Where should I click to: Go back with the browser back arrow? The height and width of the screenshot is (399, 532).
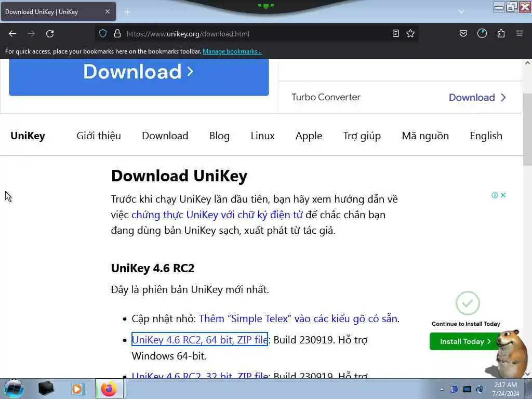[12, 34]
